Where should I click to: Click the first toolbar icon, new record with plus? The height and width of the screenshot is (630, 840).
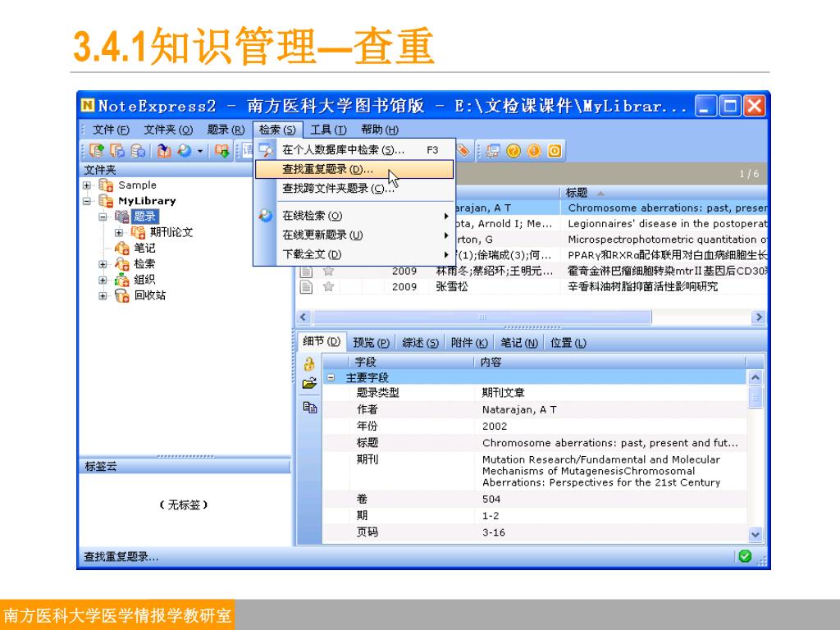(x=97, y=151)
